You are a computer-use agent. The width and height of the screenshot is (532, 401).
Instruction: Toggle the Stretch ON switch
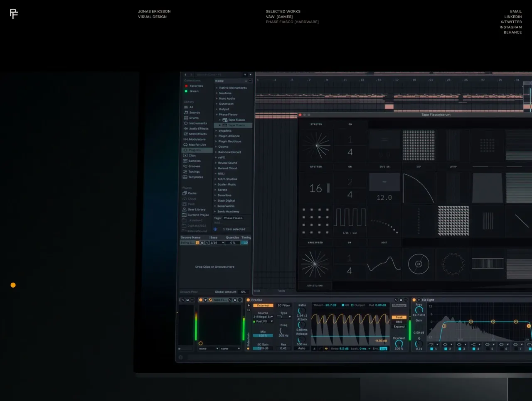[x=350, y=124]
